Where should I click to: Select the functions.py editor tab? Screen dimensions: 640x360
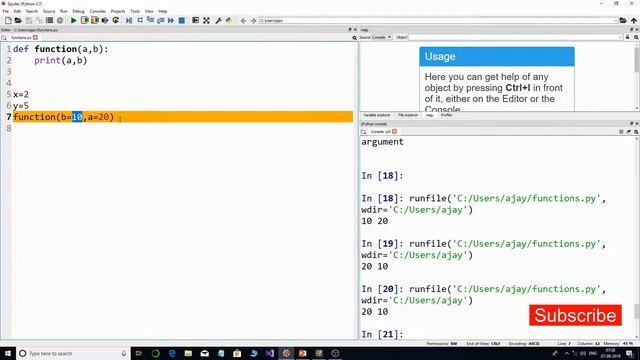tap(21, 38)
